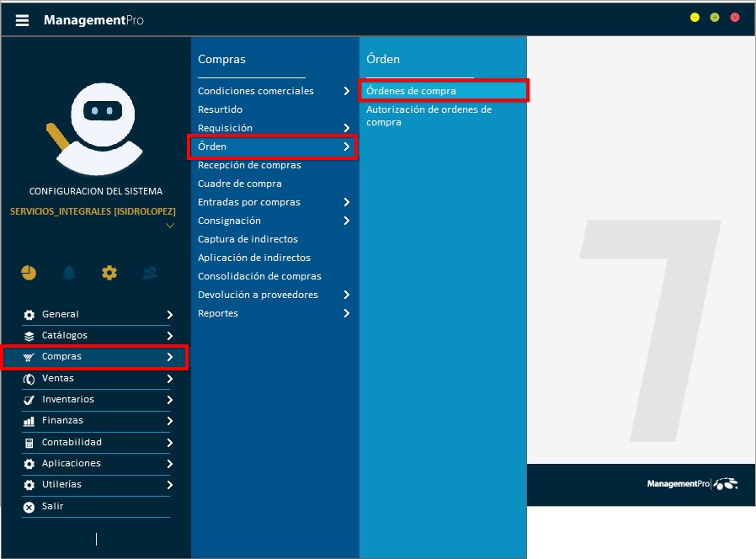Expand the Ventas menu arrow

[x=170, y=379]
